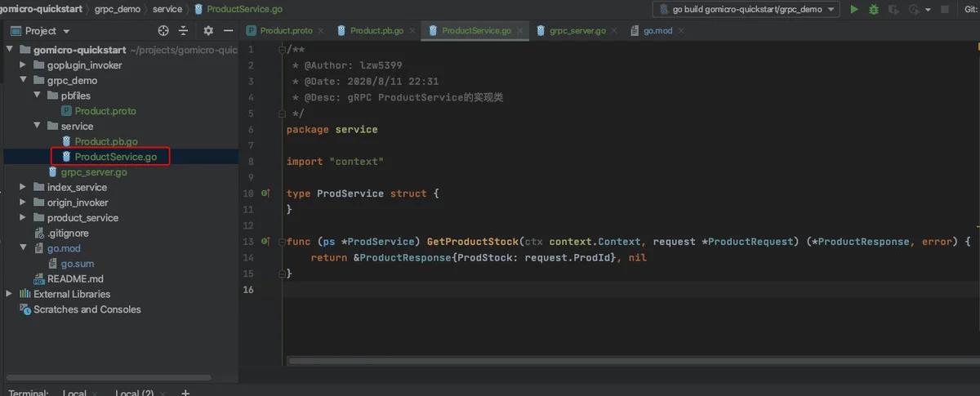Expand the goplugin_invoker folder arrow

[x=23, y=65]
